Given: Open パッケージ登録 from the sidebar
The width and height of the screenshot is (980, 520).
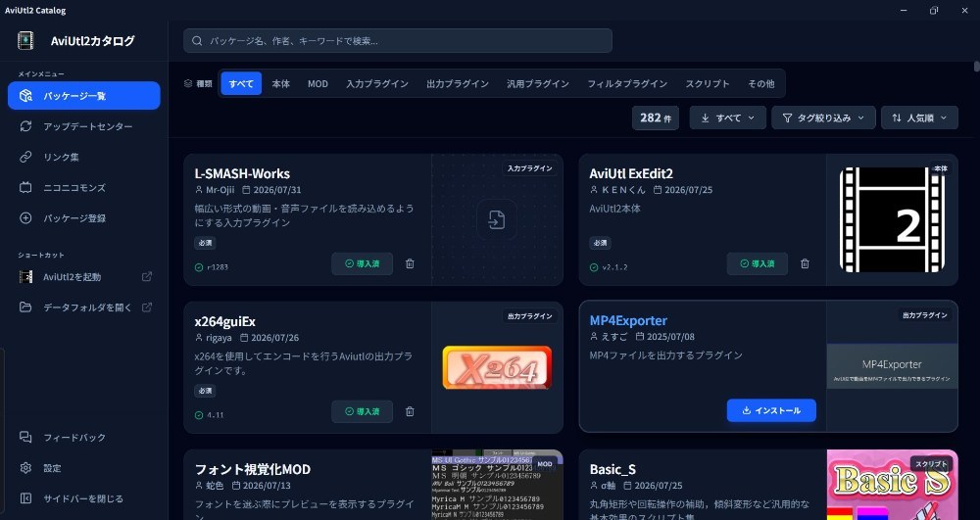Looking at the screenshot, I should pos(83,217).
